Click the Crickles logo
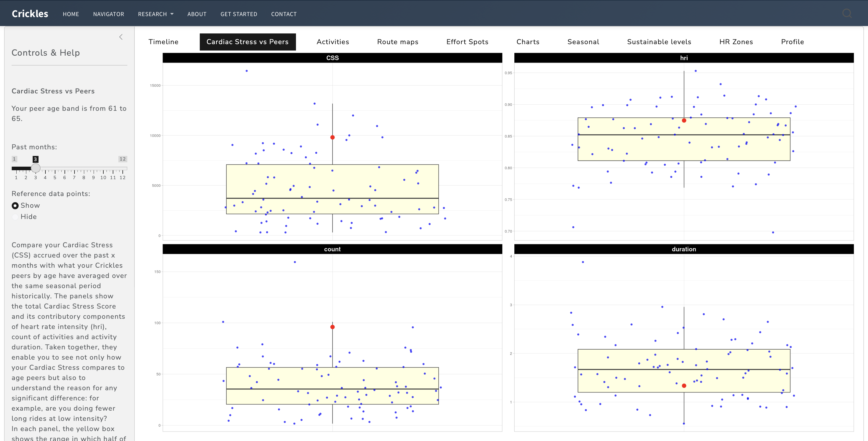This screenshot has width=868, height=441. pyautogui.click(x=30, y=14)
